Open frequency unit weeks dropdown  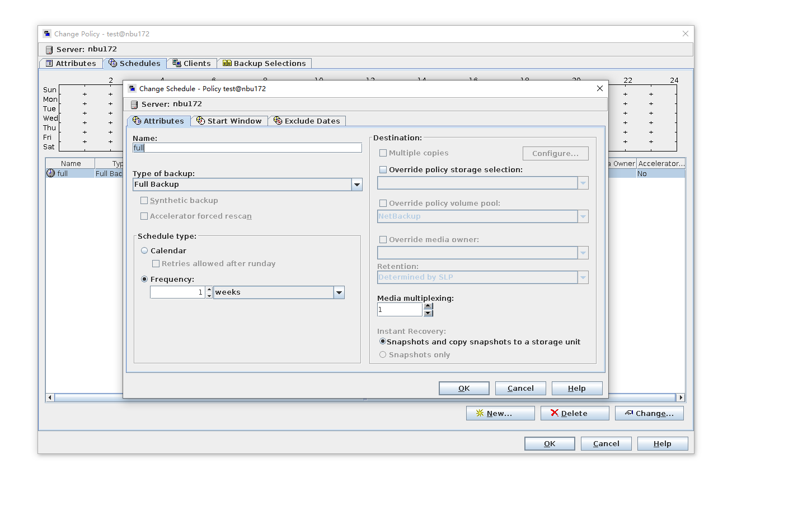339,292
